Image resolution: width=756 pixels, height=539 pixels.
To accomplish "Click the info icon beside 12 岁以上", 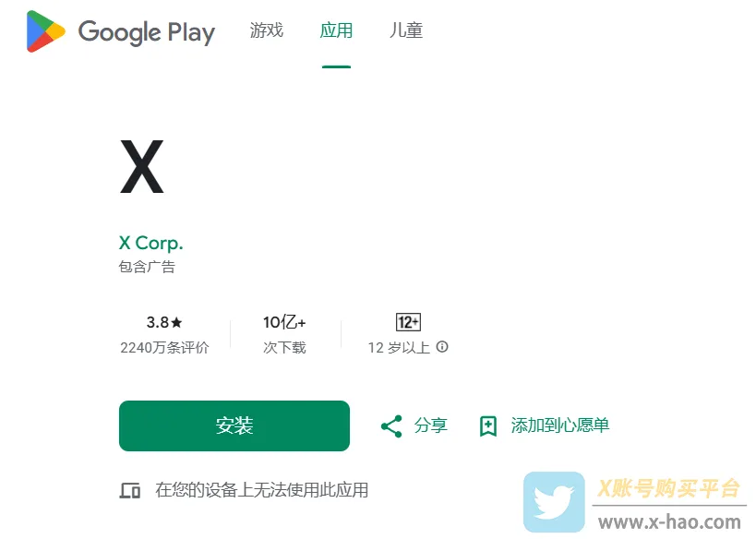I will coord(442,347).
